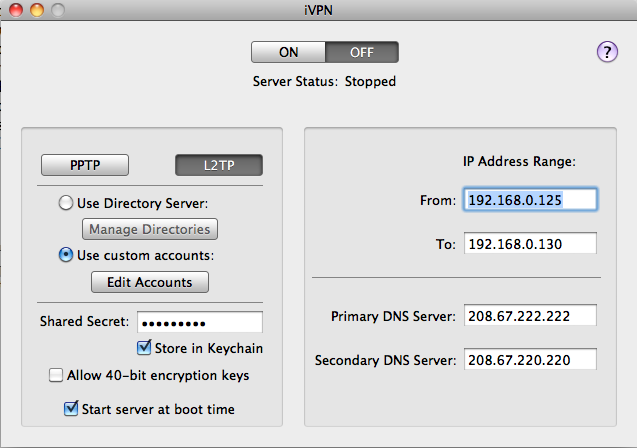Screen dimensions: 637x448
Task: Close the iVPN window with red button
Action: [16, 10]
